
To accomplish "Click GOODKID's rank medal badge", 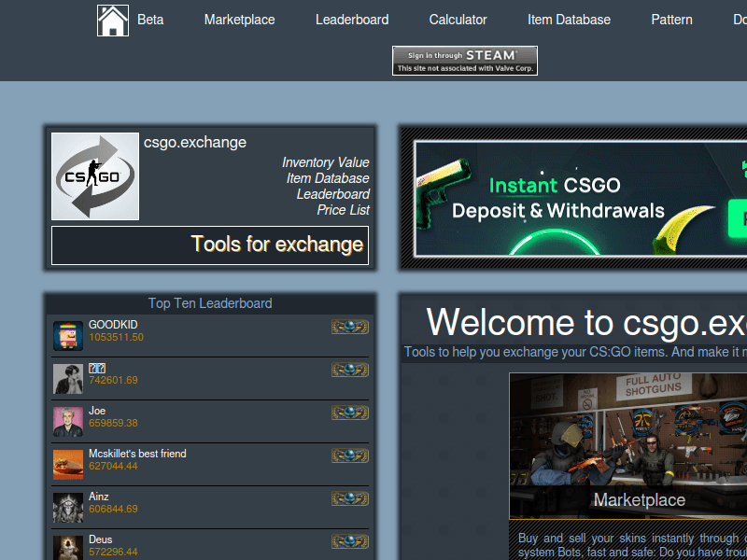I will point(349,327).
